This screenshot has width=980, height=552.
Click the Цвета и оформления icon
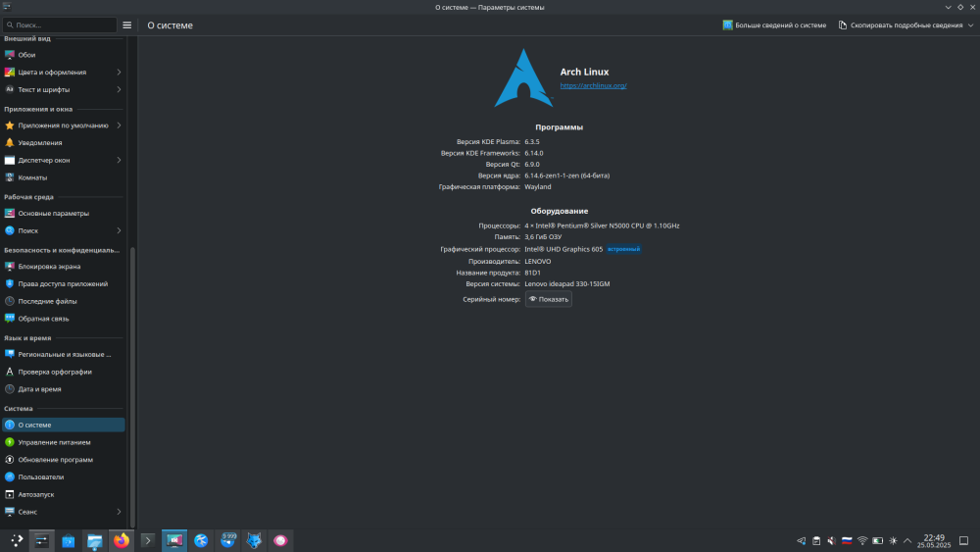pyautogui.click(x=10, y=73)
